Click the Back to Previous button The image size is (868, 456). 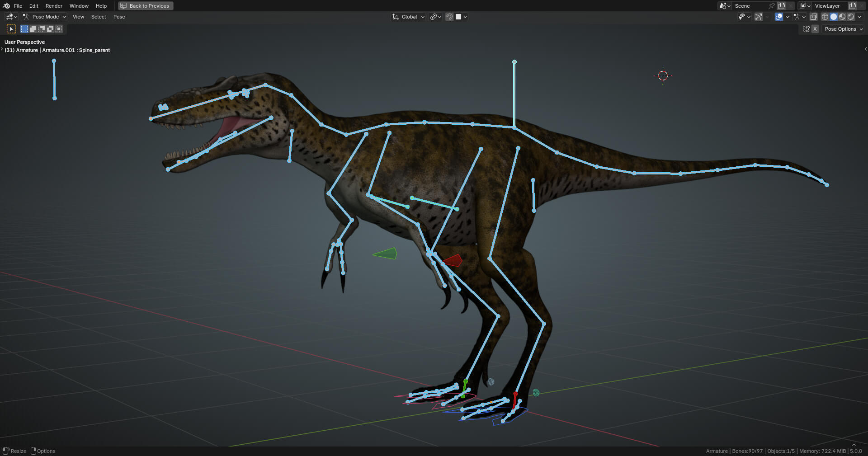coord(146,6)
